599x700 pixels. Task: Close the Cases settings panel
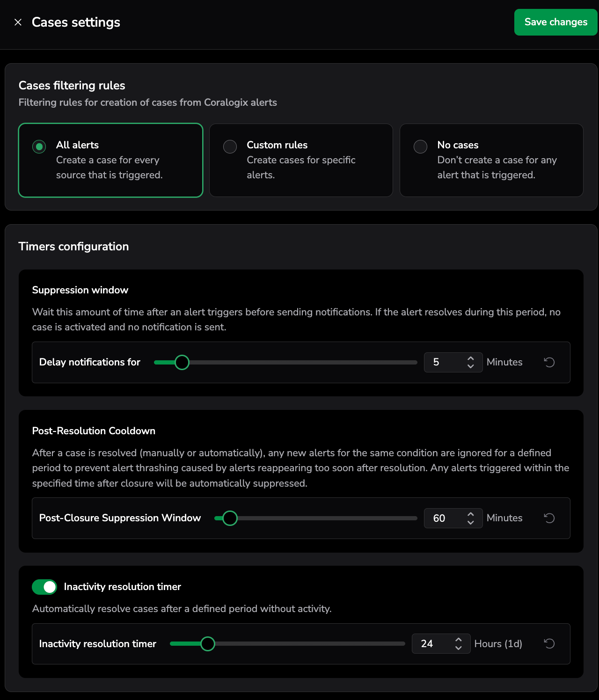(x=18, y=22)
